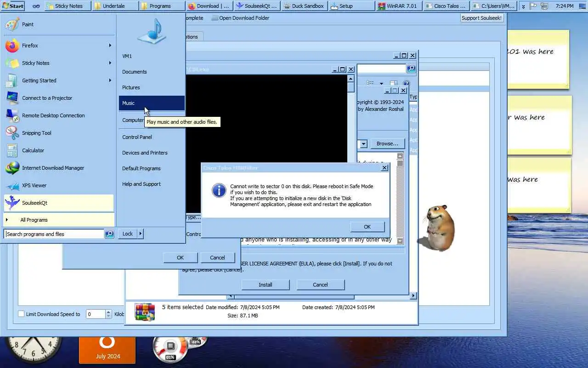Open Getting Started in the Start menu
The image size is (588, 368).
[x=59, y=80]
